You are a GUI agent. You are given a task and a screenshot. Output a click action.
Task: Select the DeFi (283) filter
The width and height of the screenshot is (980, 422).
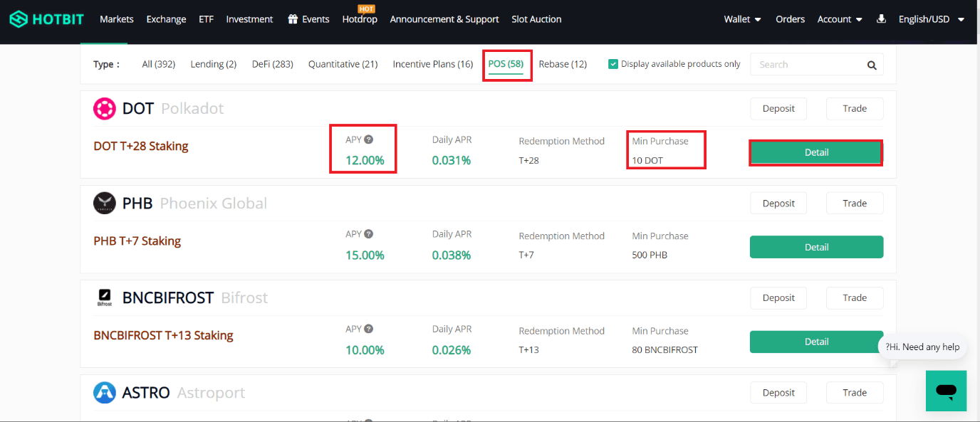273,64
